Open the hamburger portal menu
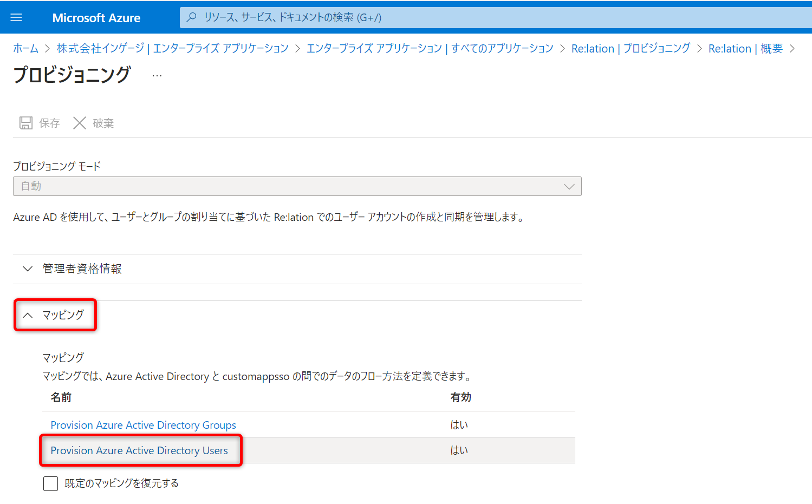 16,17
